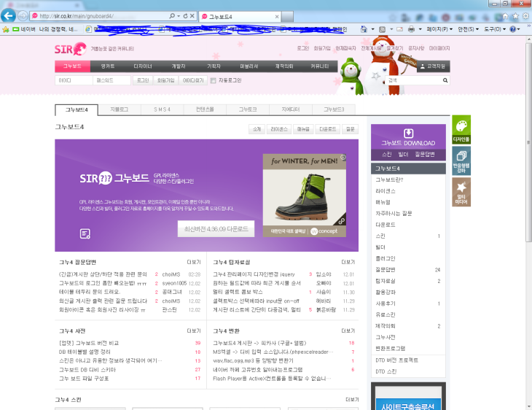532x410 pixels.
Task: Open the green 디자인툴 palette icon
Action: click(x=461, y=129)
